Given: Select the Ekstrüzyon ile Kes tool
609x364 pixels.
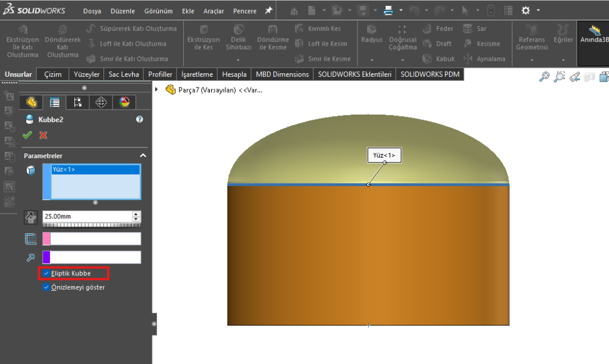Looking at the screenshot, I should click(203, 29).
